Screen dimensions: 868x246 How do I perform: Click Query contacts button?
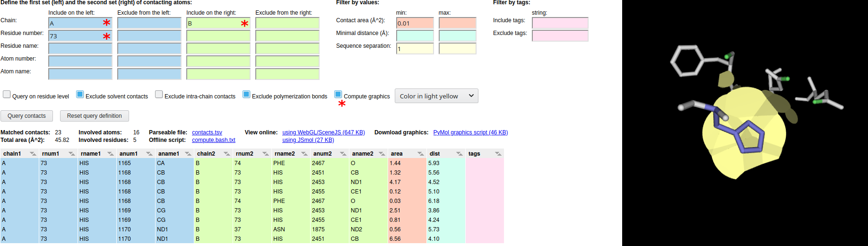(26, 116)
